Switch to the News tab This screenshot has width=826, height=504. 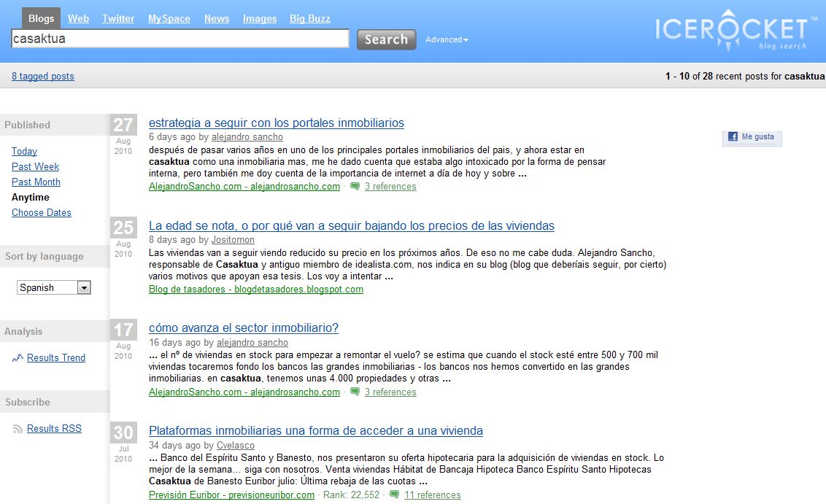(217, 18)
